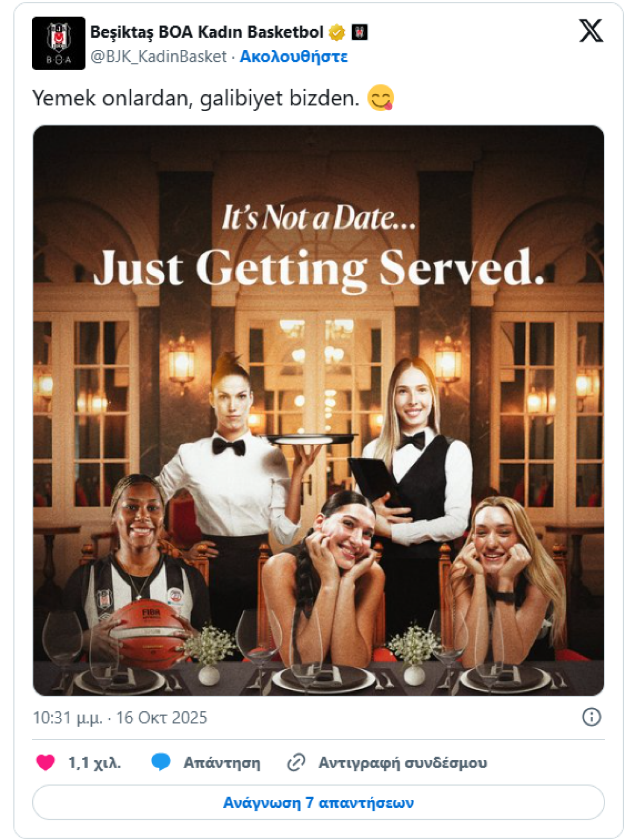Image resolution: width=635 pixels, height=840 pixels.
Task: Open the Beşiktaş BOA Kadın Basketbol account name
Action: coord(206,32)
